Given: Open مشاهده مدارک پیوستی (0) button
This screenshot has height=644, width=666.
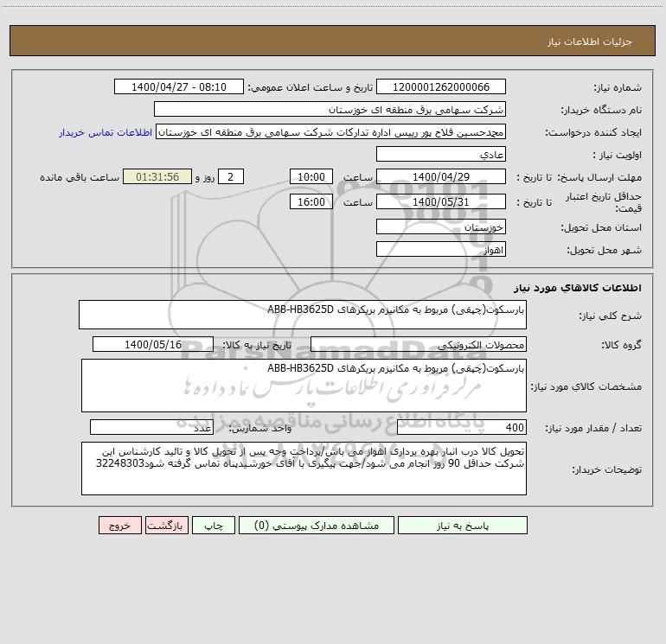Looking at the screenshot, I should [x=316, y=525].
